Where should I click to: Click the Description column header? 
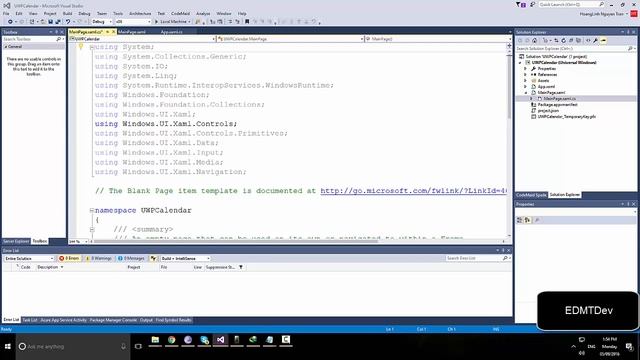[48, 267]
